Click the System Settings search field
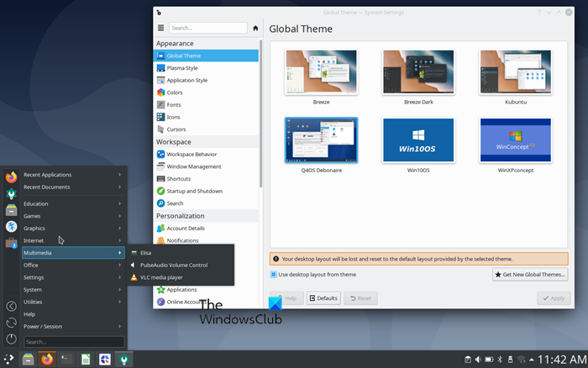The width and height of the screenshot is (588, 368). tap(208, 28)
